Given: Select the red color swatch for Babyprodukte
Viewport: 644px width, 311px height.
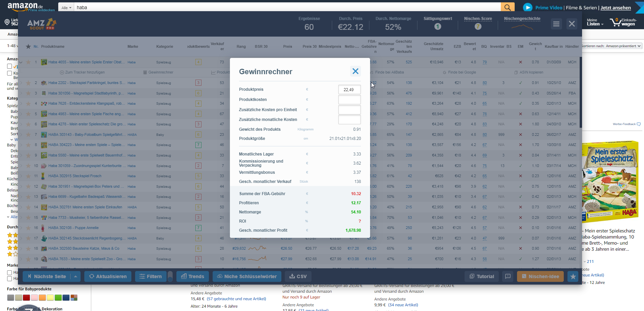Looking at the screenshot, I should (26, 297).
